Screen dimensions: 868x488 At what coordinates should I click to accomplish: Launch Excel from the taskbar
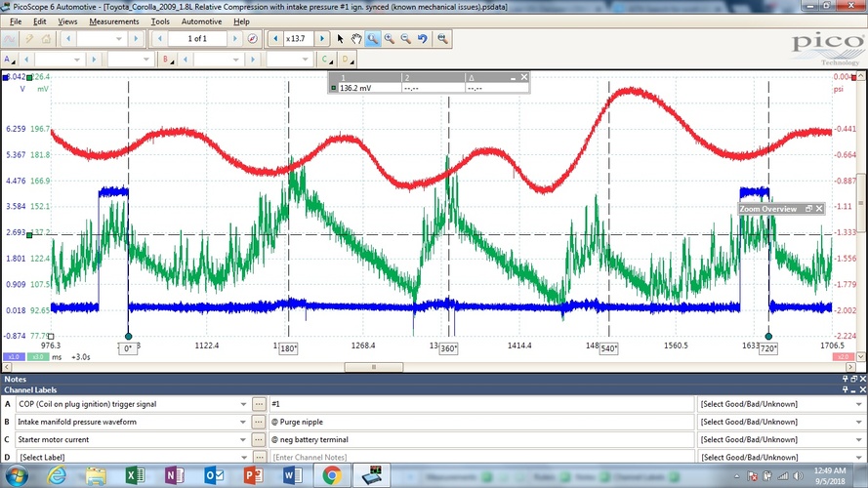pos(135,476)
